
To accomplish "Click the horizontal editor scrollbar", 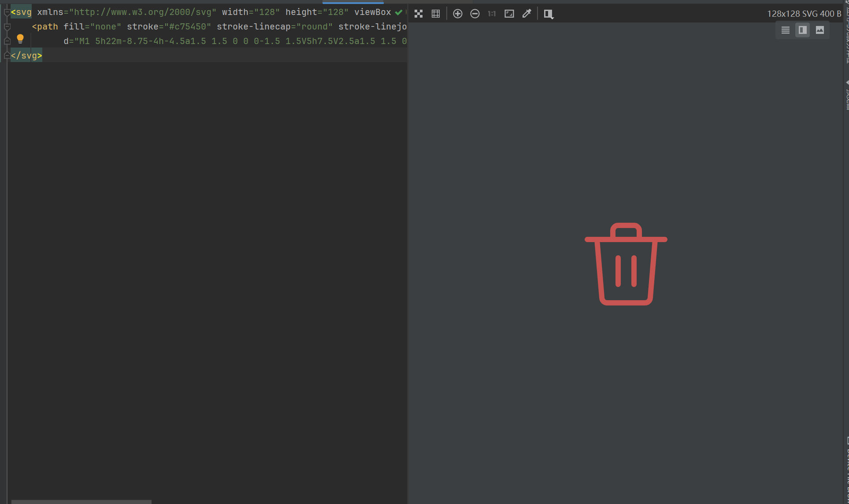I will [81, 501].
